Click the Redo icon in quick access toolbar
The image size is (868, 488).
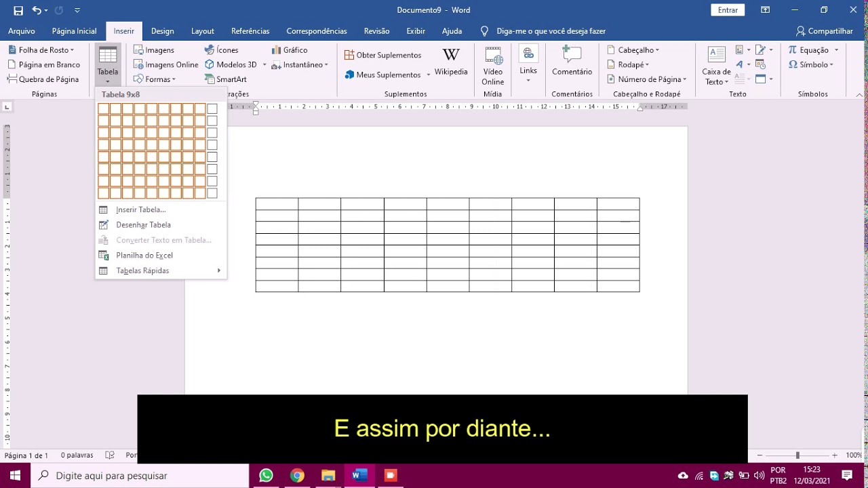59,10
